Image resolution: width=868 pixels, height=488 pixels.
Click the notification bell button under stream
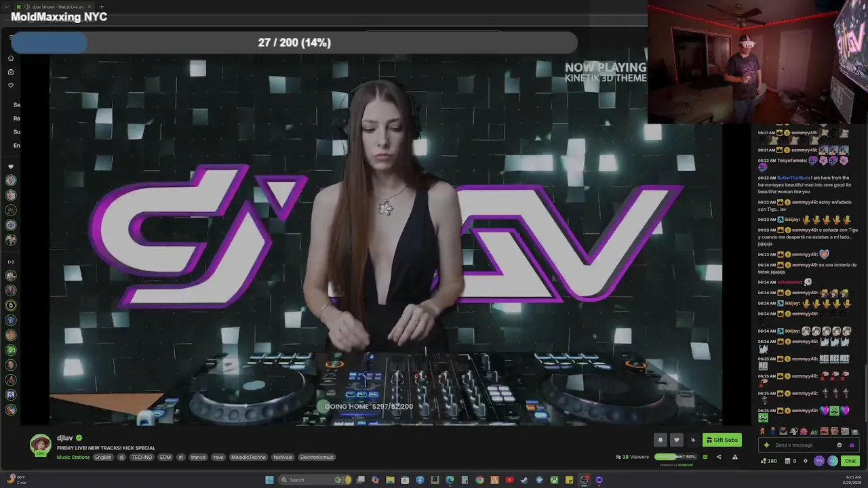click(660, 440)
